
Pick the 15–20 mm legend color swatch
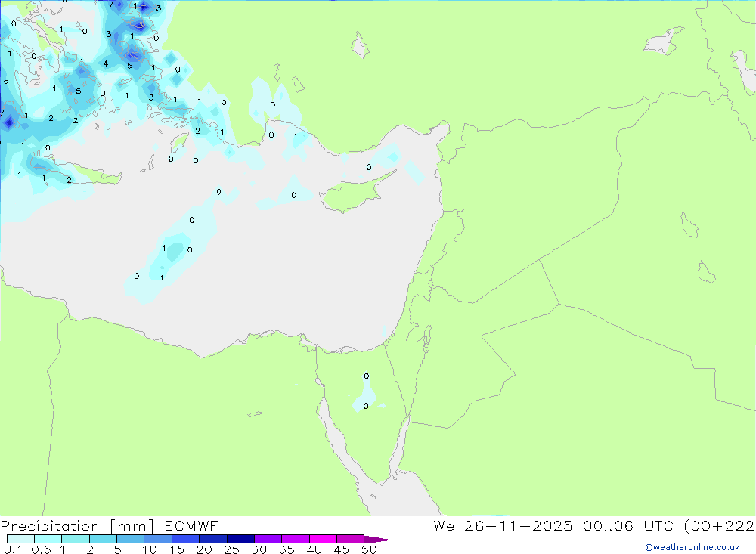[185, 539]
